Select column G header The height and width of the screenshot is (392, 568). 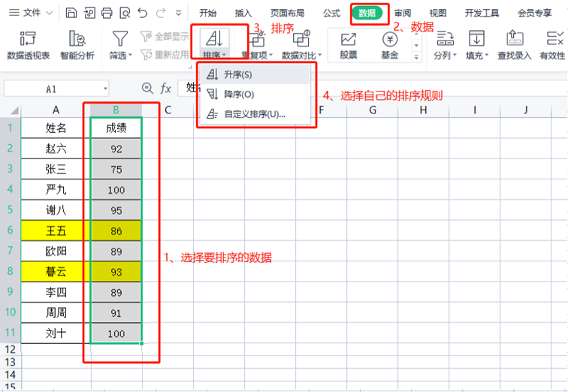pyautogui.click(x=373, y=110)
